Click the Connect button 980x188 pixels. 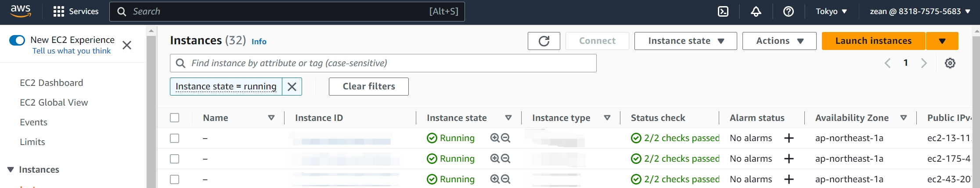[x=597, y=41]
